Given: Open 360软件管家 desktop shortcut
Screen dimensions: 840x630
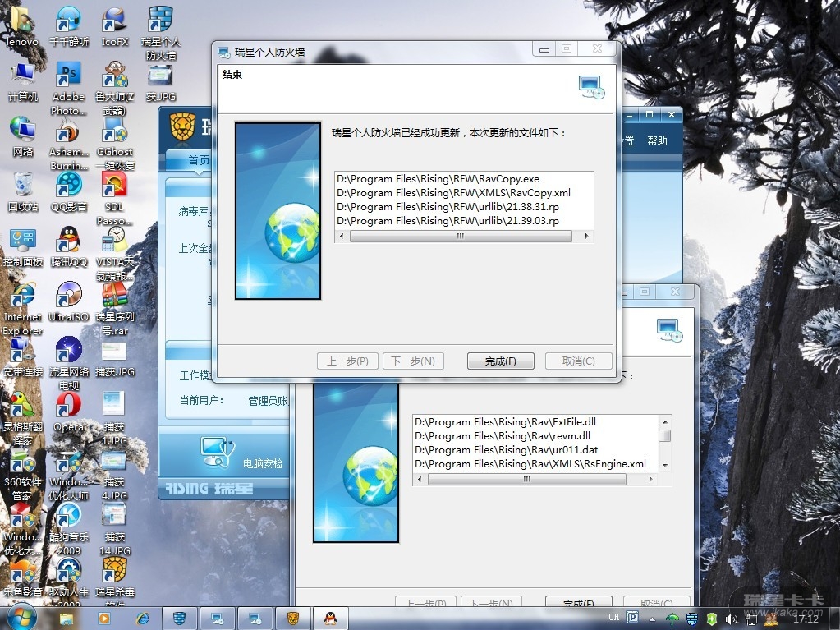Looking at the screenshot, I should (x=22, y=475).
